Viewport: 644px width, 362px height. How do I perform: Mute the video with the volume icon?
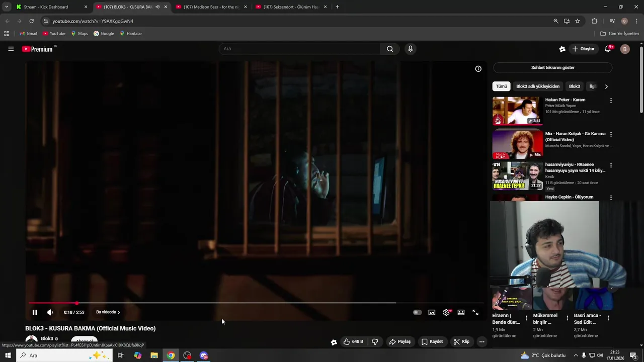click(x=50, y=312)
